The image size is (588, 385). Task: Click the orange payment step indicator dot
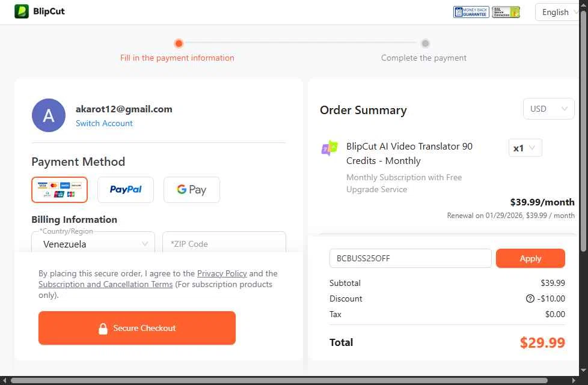coord(179,43)
